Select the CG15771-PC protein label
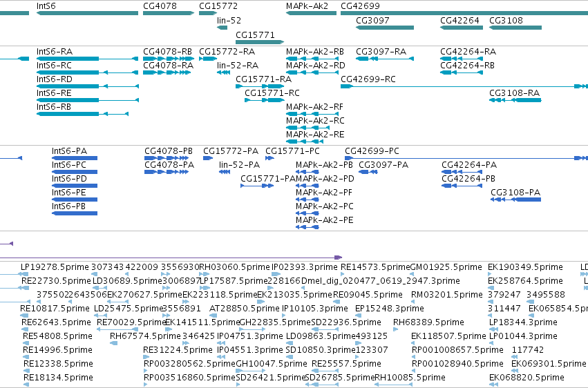The height and width of the screenshot is (388, 588). 293,151
